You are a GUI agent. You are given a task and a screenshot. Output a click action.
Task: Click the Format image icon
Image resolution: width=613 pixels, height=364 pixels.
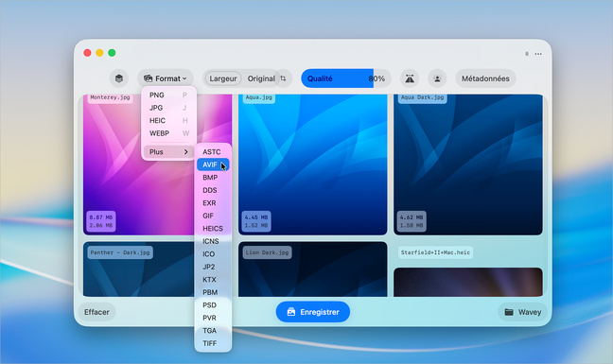pos(149,78)
